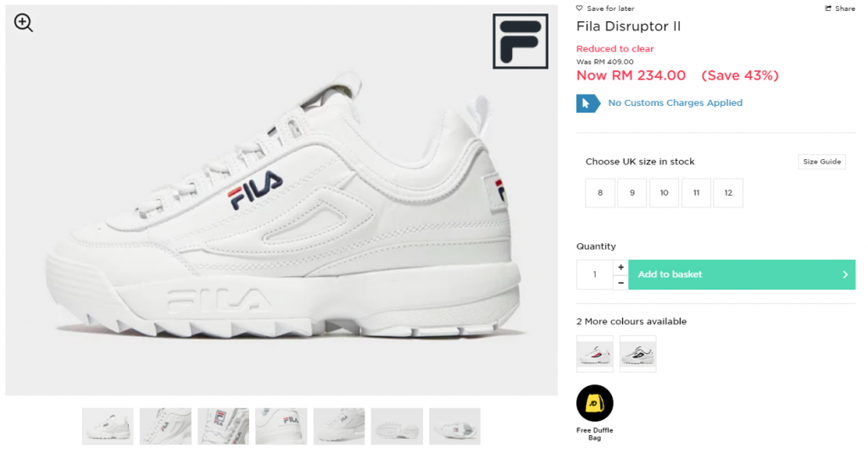
Task: Click the heart Save for later icon
Action: (x=579, y=8)
